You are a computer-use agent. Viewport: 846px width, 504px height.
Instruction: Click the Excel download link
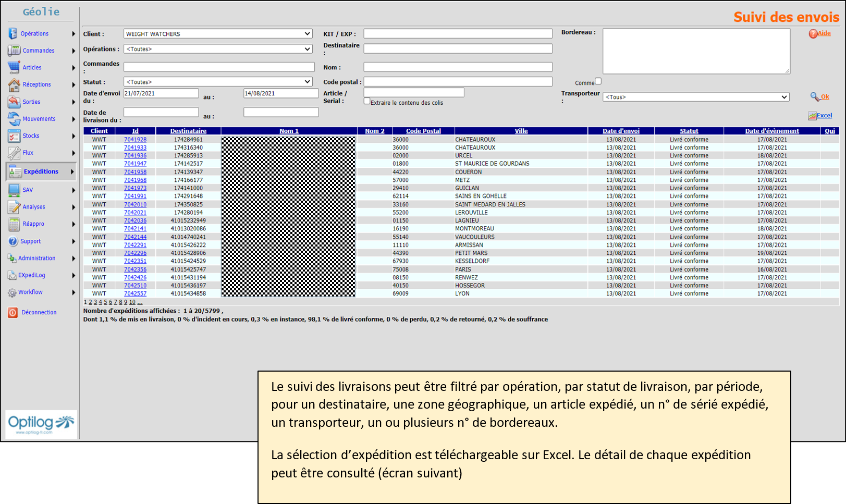tap(824, 116)
